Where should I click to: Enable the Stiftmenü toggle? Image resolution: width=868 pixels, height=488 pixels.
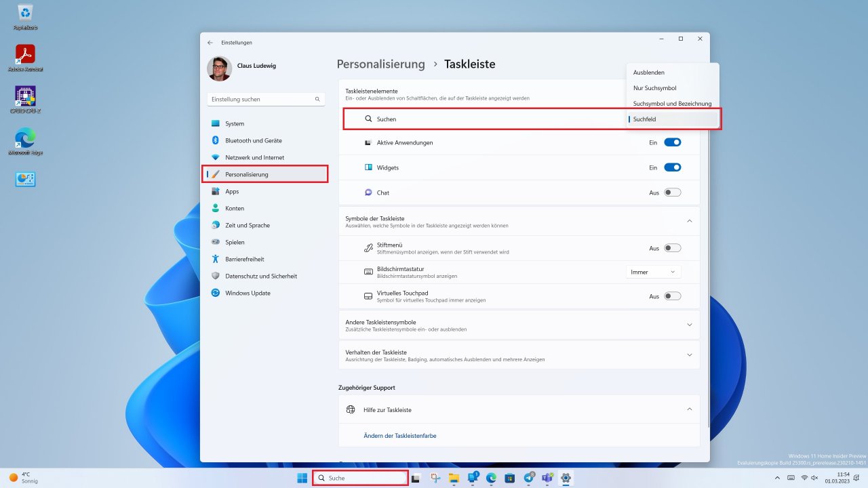pos(672,248)
